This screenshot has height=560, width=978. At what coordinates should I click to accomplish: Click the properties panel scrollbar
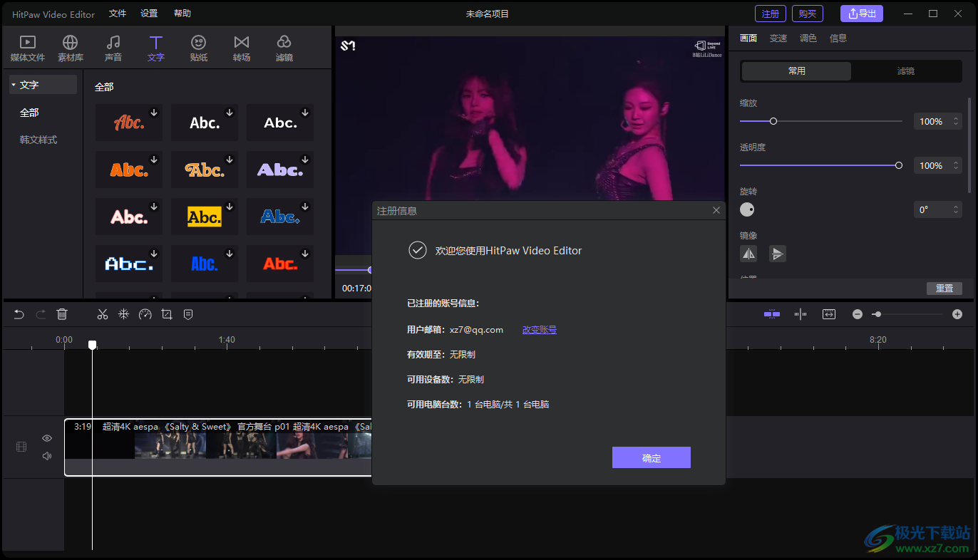pos(969,145)
